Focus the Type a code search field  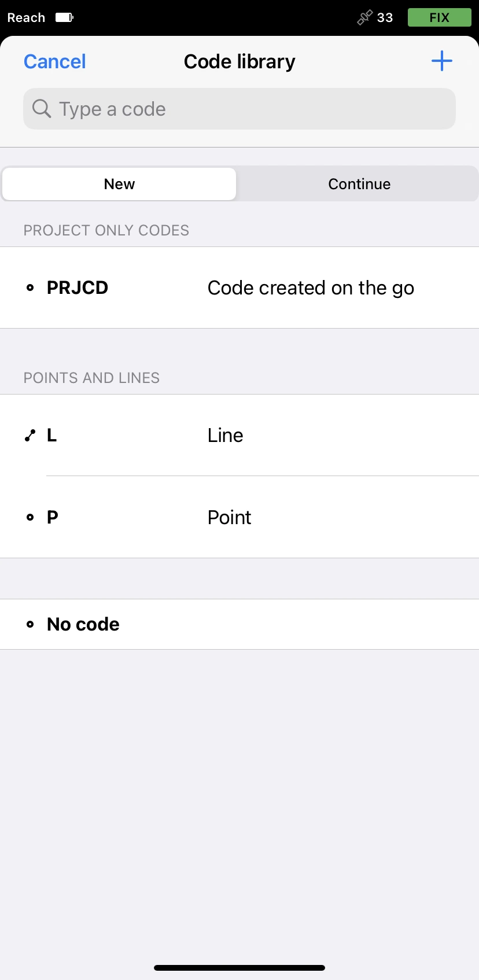[239, 109]
